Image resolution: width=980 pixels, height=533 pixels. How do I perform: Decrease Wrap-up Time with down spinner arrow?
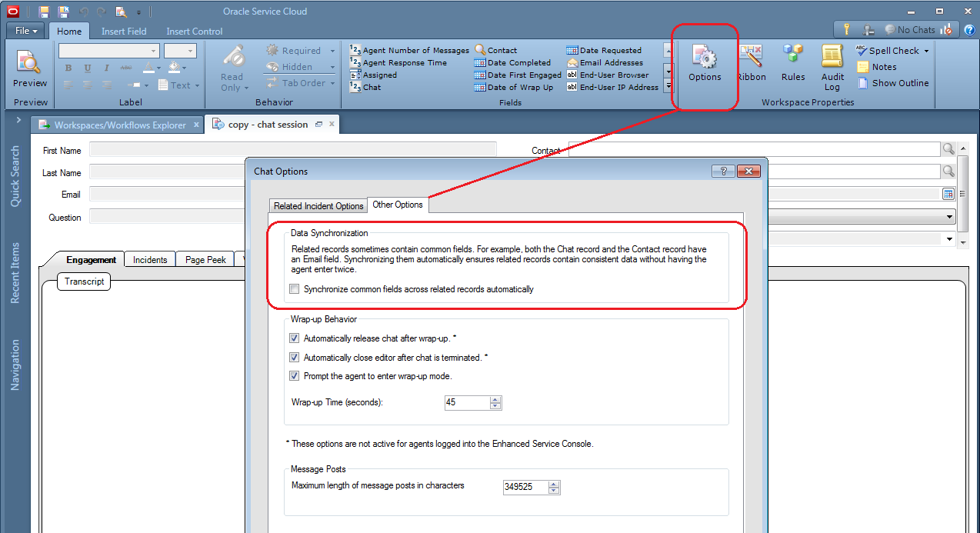495,406
